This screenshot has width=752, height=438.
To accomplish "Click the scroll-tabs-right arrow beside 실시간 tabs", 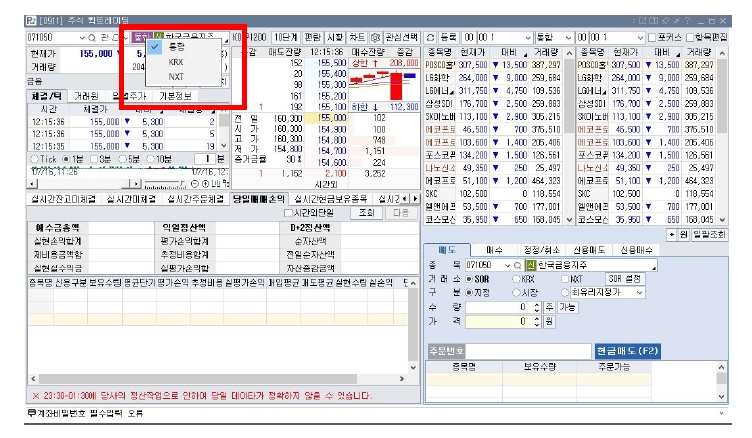I will (x=415, y=198).
